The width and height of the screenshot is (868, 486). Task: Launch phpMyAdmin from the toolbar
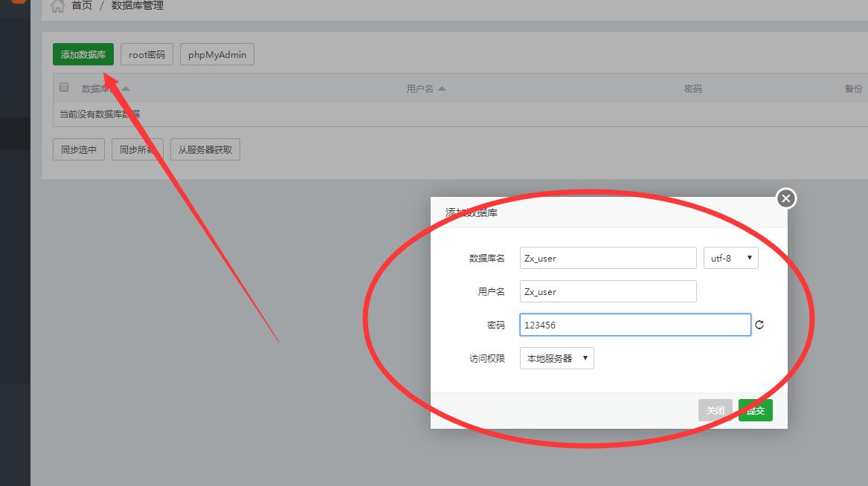point(217,54)
